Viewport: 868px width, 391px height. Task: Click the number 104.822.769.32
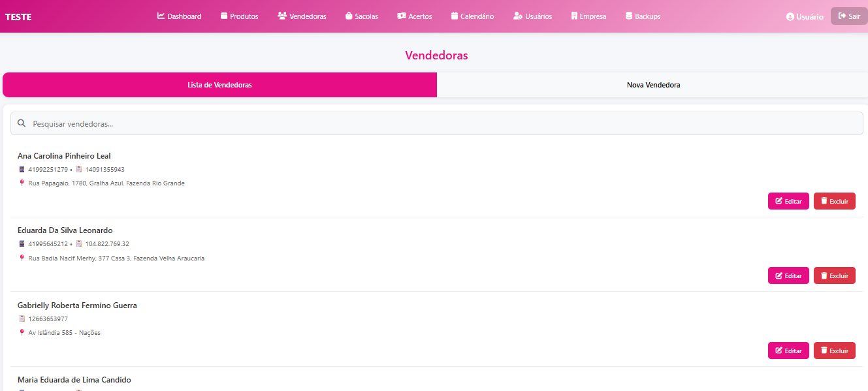[107, 244]
